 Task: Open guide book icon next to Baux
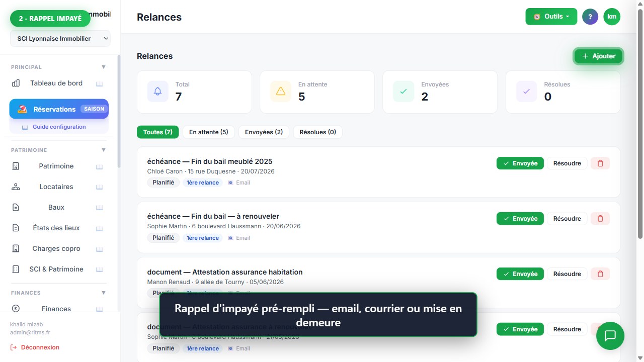pyautogui.click(x=100, y=208)
